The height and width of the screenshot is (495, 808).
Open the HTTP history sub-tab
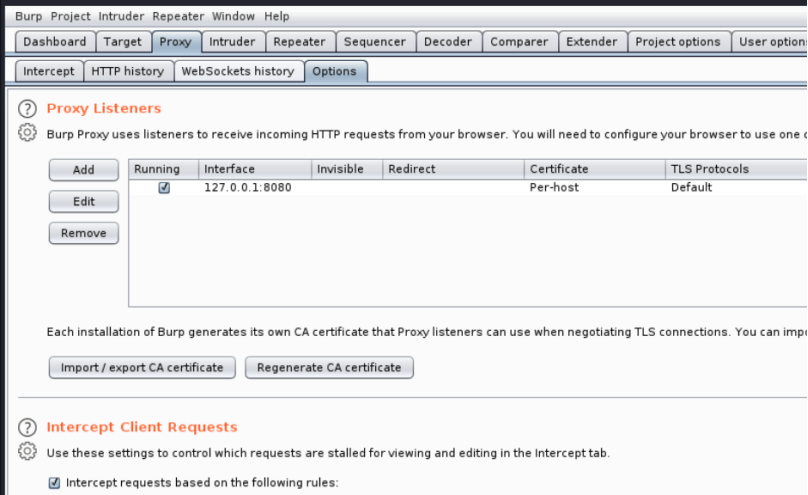pos(127,71)
